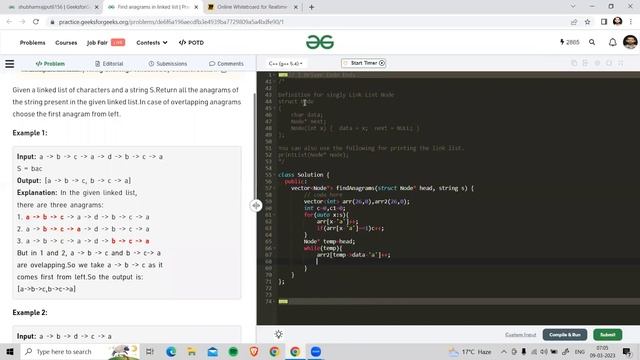Switch to the Submissions tab

pyautogui.click(x=168, y=64)
